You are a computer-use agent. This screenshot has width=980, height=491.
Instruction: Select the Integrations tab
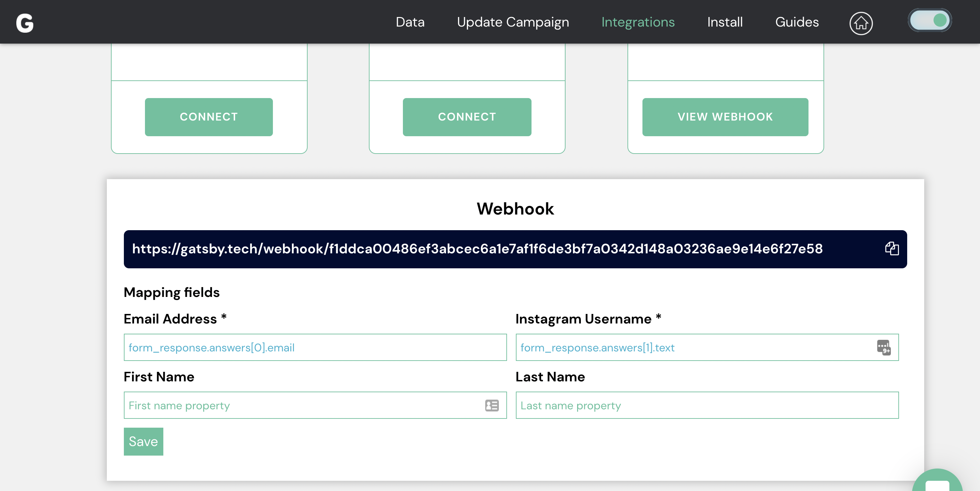point(638,22)
